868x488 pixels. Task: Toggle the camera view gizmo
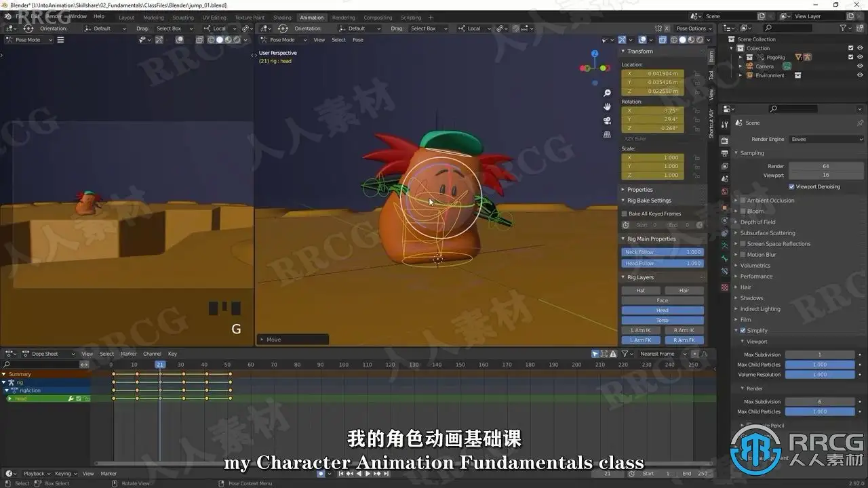coord(607,121)
